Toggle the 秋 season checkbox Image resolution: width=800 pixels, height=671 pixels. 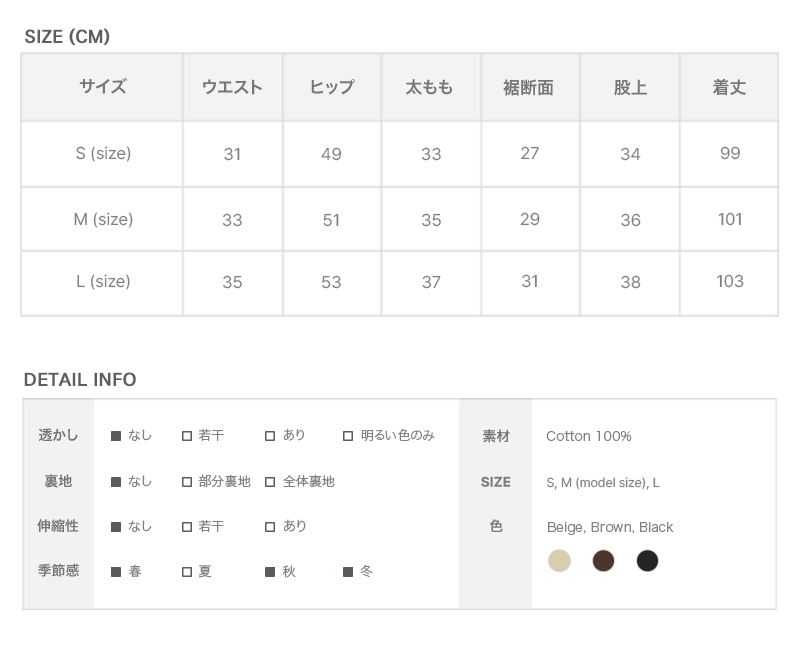270,572
